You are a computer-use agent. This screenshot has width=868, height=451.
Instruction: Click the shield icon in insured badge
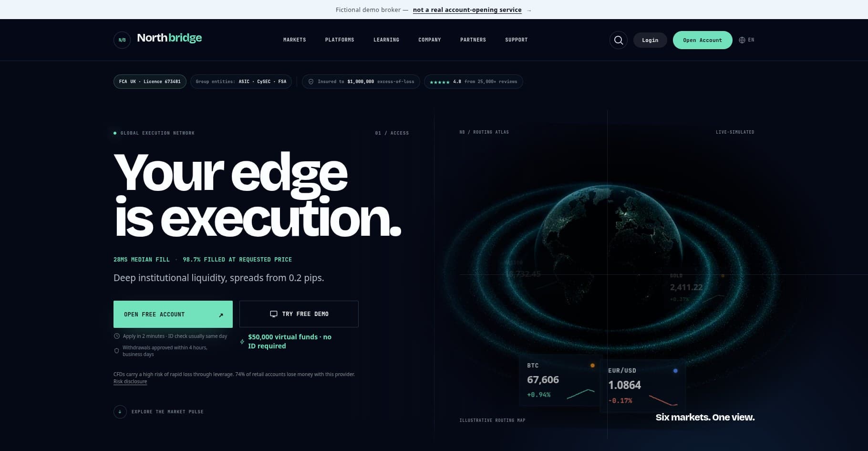click(x=311, y=82)
